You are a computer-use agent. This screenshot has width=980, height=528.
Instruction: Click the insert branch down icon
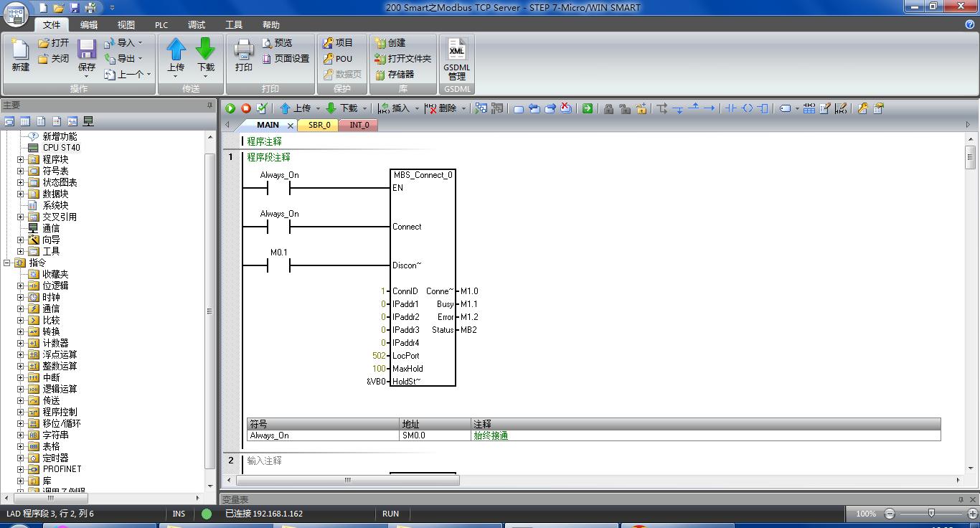coord(678,108)
